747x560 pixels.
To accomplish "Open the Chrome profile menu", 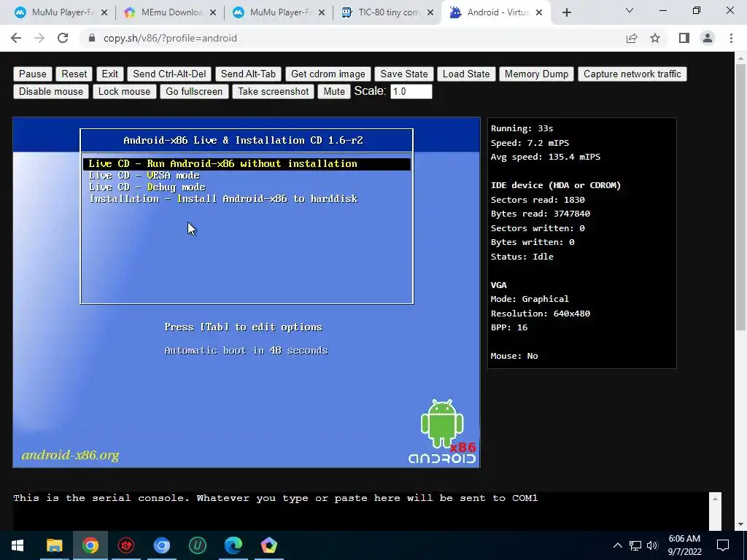I will pos(708,38).
